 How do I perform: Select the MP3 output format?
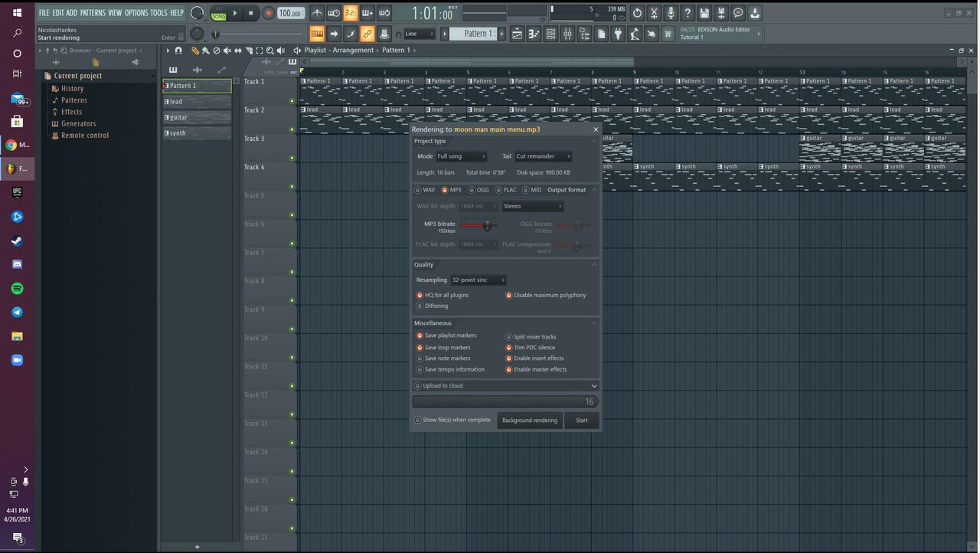click(x=451, y=190)
